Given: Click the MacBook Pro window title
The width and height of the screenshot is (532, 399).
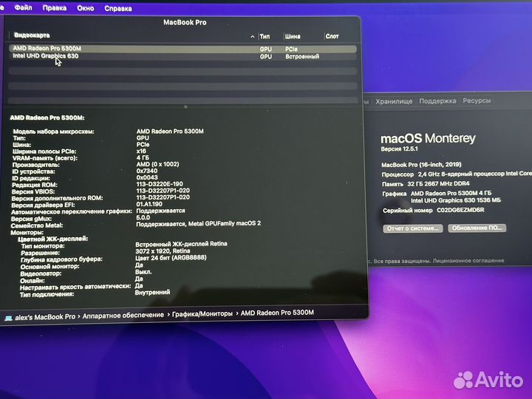Looking at the screenshot, I should [185, 22].
